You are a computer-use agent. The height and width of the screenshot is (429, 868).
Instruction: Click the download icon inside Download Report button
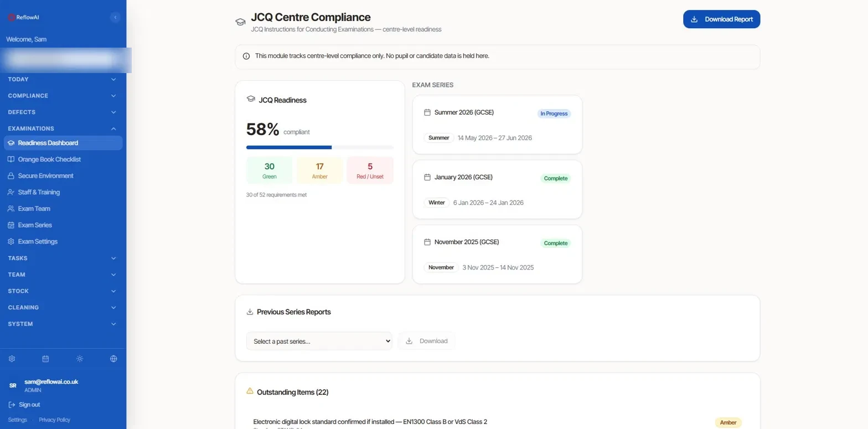[694, 19]
